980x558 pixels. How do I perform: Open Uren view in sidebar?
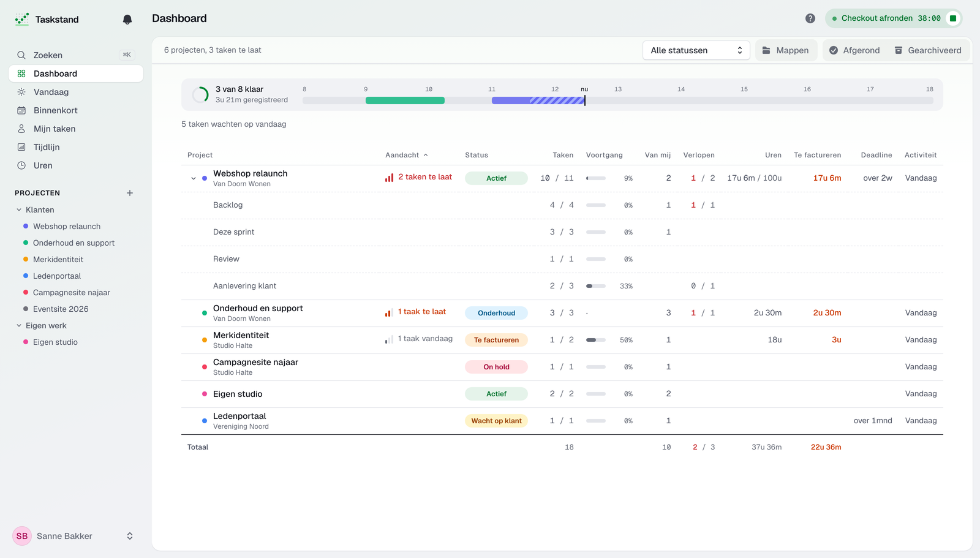click(x=76, y=165)
